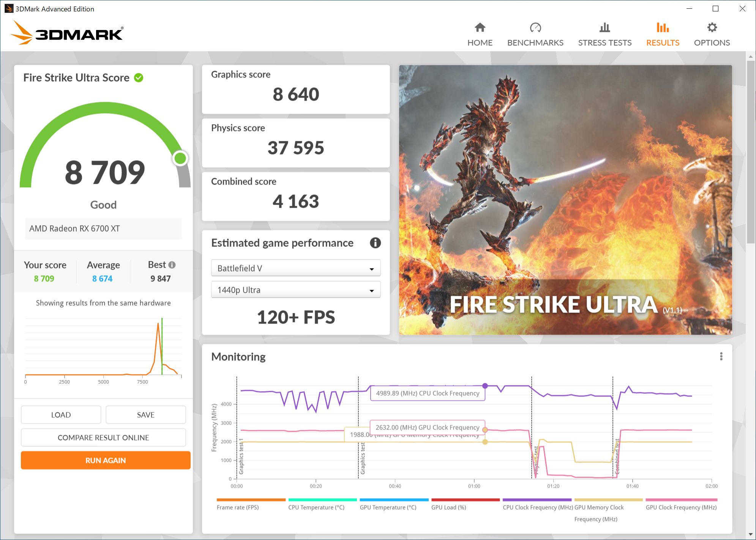Go to the Stress Tests tab label

pyautogui.click(x=604, y=43)
